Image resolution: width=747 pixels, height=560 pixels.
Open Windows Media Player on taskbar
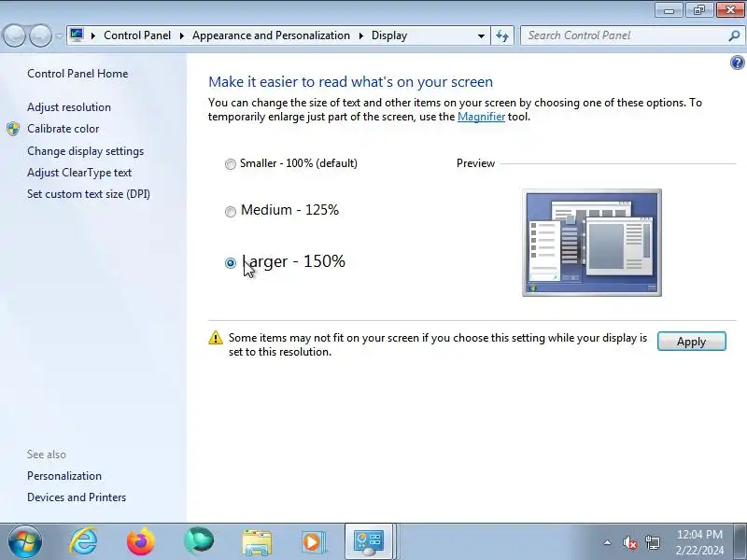(313, 542)
